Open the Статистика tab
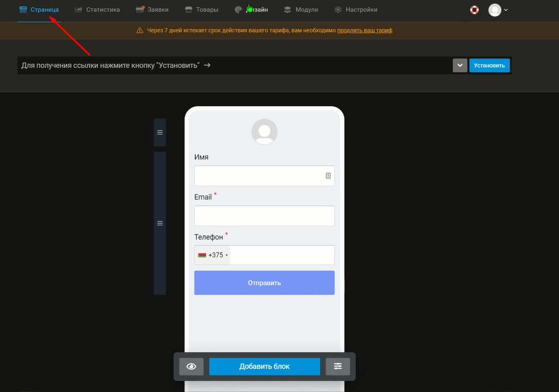The width and height of the screenshot is (559, 392). (97, 10)
